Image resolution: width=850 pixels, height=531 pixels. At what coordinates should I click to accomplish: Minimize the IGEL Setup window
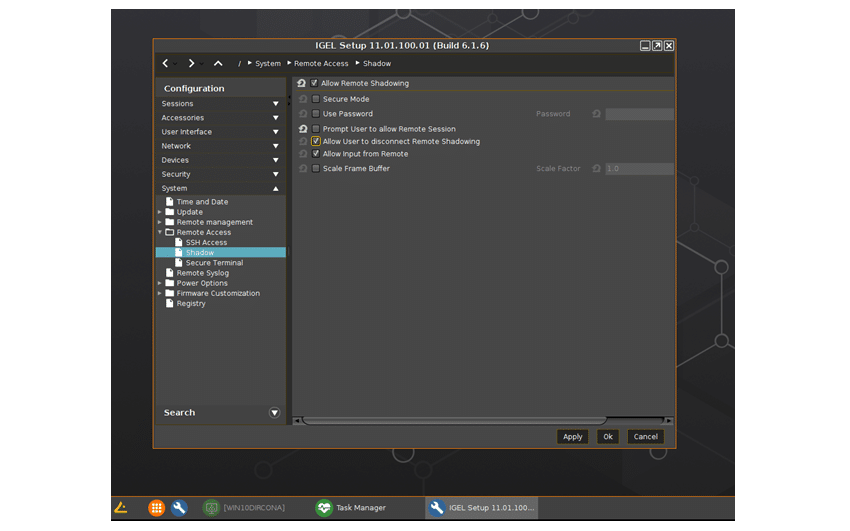click(x=645, y=46)
